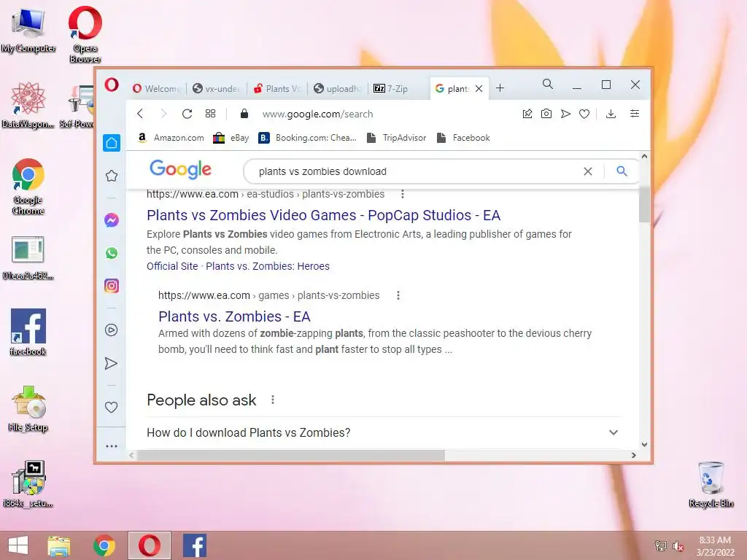Viewport: 747px width, 560px height.
Task: Click the scroll down arrow
Action: (644, 444)
